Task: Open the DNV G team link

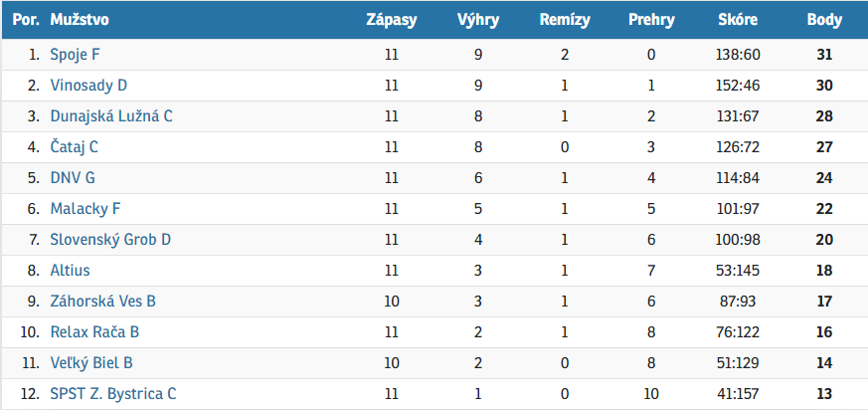Action: point(73,178)
